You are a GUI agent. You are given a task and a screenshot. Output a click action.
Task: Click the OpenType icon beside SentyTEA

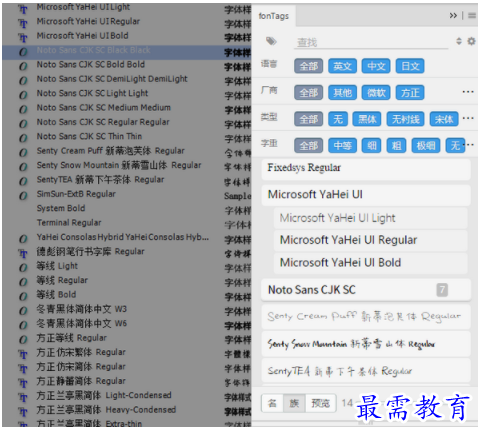coord(23,181)
